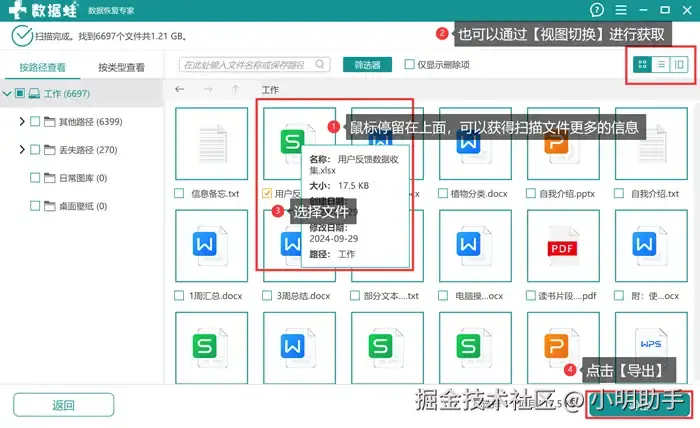Open the 1周汇总.docx Word icon

point(209,245)
